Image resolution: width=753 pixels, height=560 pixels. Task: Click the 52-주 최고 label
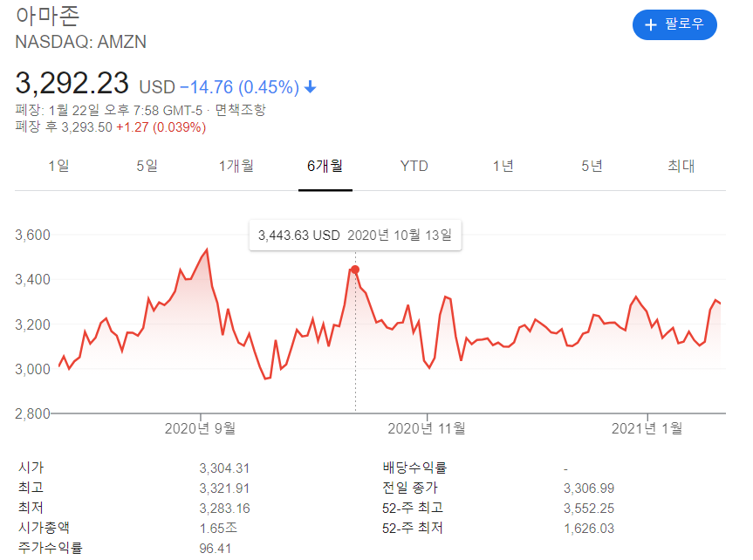coord(413,508)
